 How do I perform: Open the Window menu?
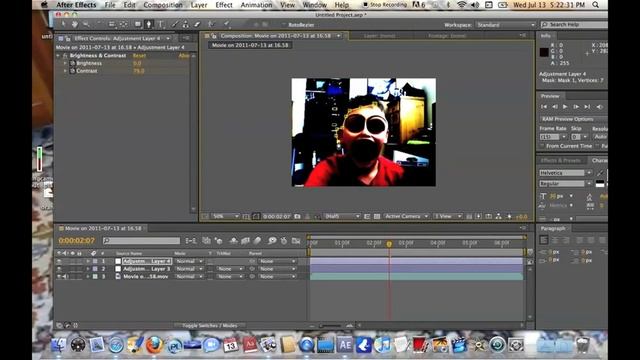pos(314,5)
